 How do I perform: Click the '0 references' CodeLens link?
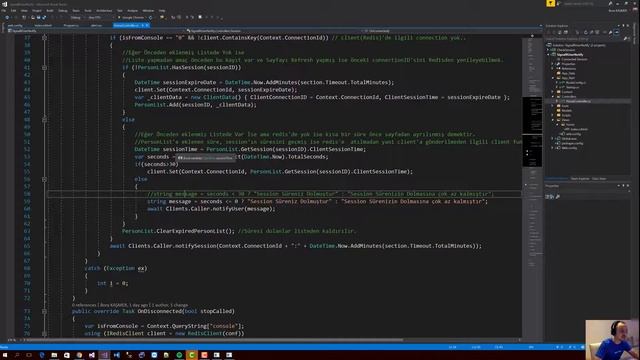click(x=84, y=305)
